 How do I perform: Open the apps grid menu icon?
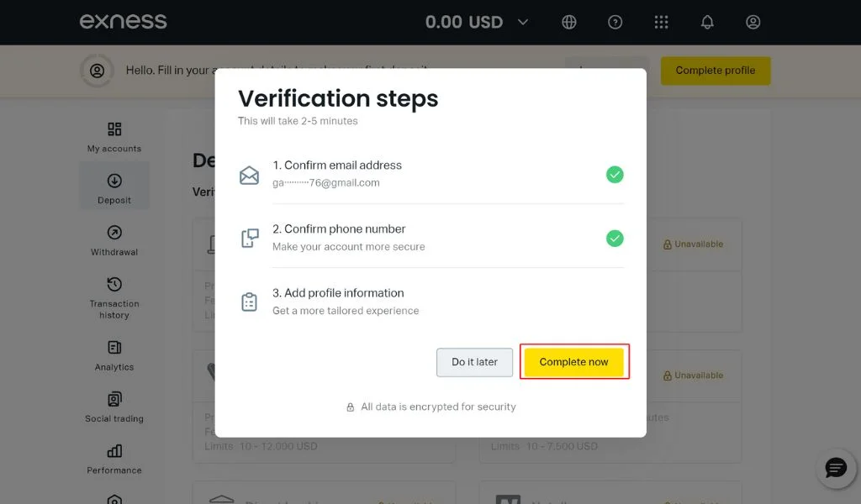click(x=661, y=23)
